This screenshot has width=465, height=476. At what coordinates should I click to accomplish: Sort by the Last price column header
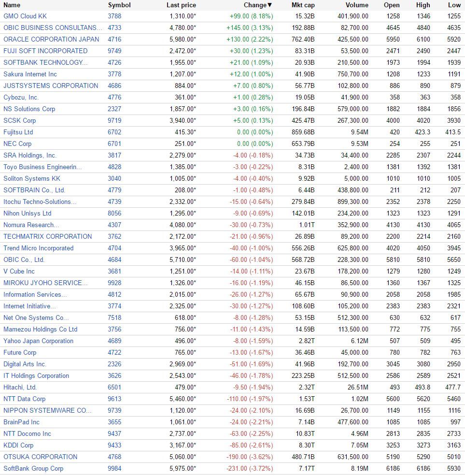(181, 5)
